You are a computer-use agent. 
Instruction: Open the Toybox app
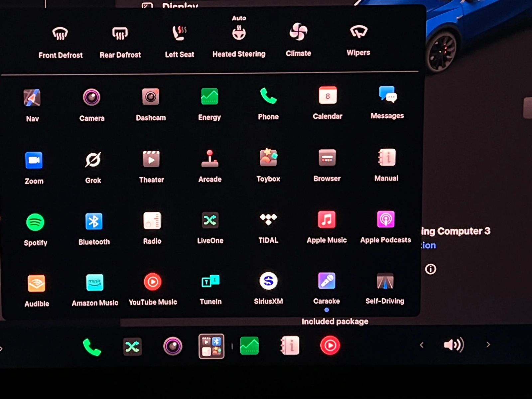268,158
